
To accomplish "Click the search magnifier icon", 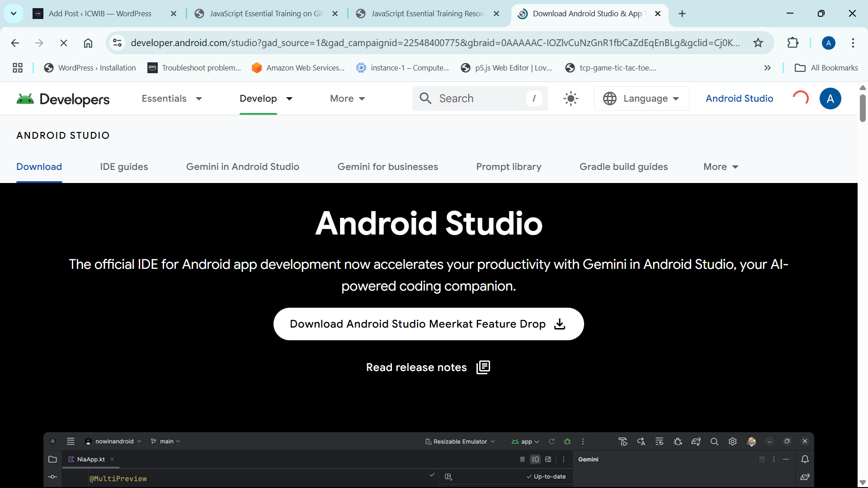I will [x=425, y=99].
